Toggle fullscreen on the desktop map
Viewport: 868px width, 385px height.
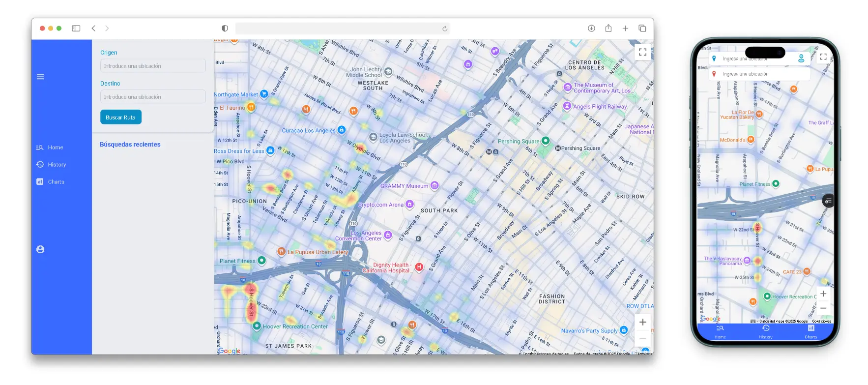pyautogui.click(x=642, y=52)
